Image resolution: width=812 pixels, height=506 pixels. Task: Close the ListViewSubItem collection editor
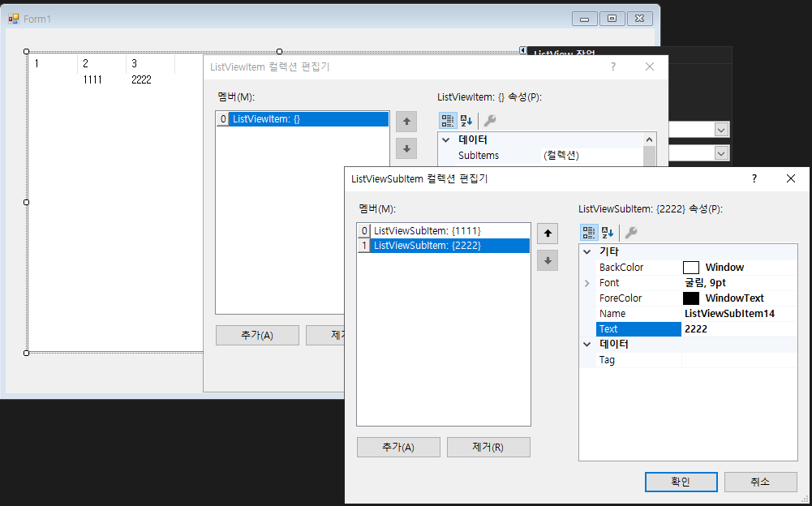(x=791, y=178)
